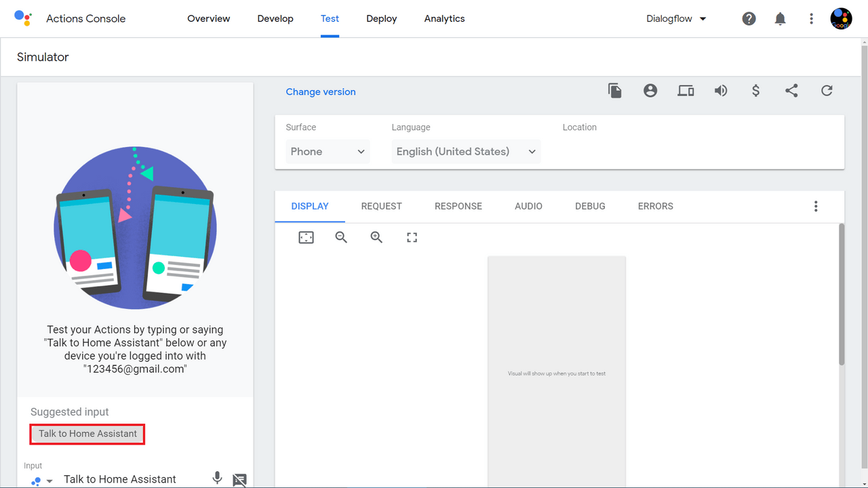Click the Suggested input label
This screenshot has height=488, width=868.
(70, 412)
